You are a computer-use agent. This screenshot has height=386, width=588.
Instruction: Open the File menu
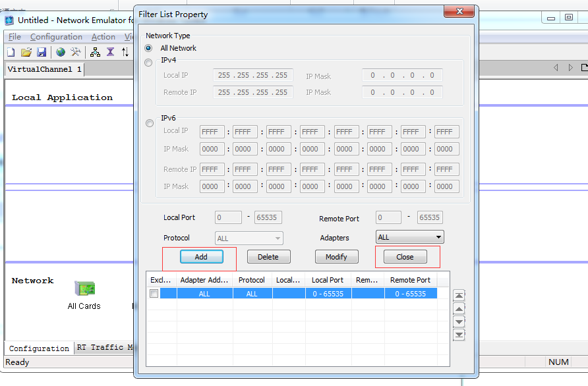pyautogui.click(x=15, y=37)
